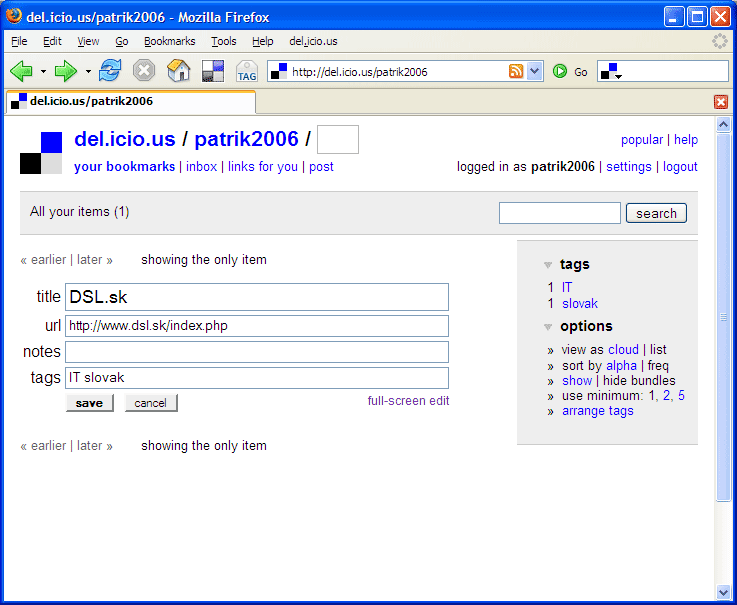Open the del.icio.us menu in menu bar

click(x=314, y=41)
